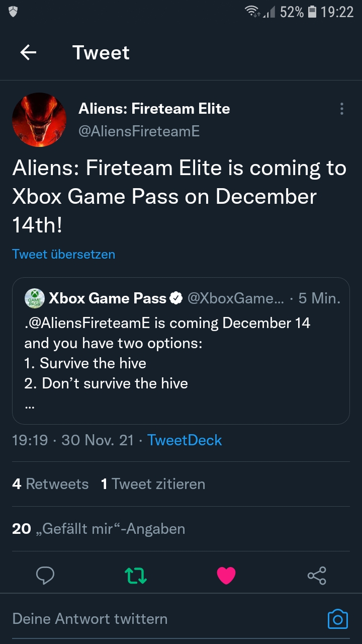Toggle the green retweet icon
362x644 pixels.
[136, 576]
